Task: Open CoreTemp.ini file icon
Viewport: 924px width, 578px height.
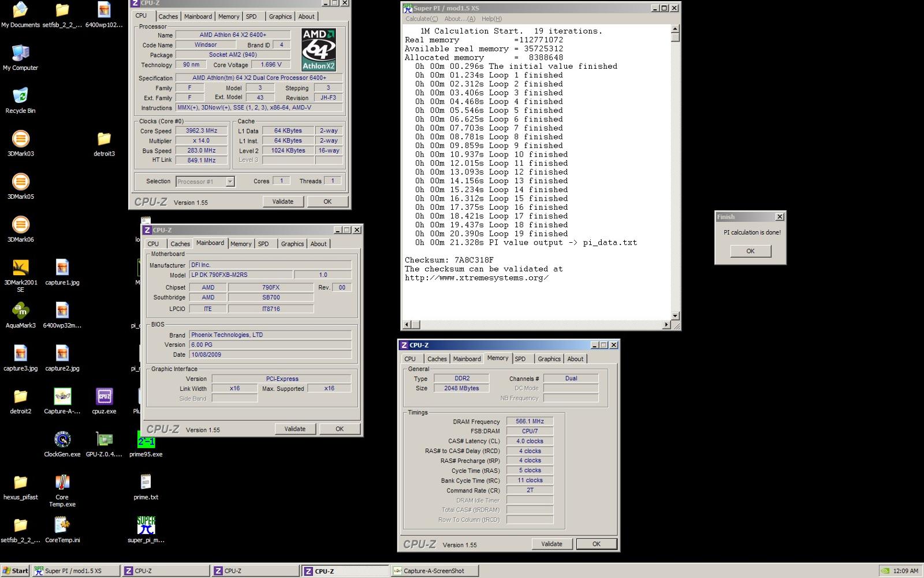Action: [x=62, y=529]
